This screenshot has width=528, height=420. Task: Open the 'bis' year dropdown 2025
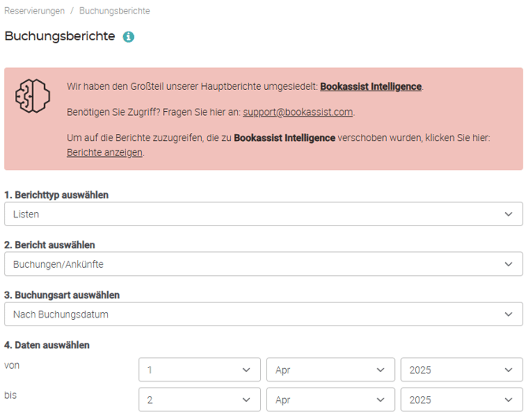(x=461, y=400)
